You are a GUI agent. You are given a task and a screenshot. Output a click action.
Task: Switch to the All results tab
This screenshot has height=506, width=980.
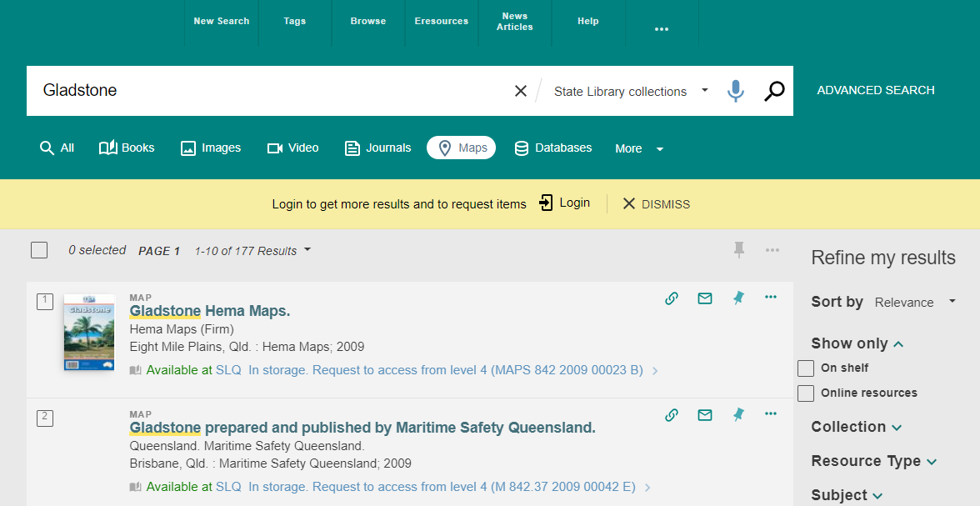pos(57,148)
